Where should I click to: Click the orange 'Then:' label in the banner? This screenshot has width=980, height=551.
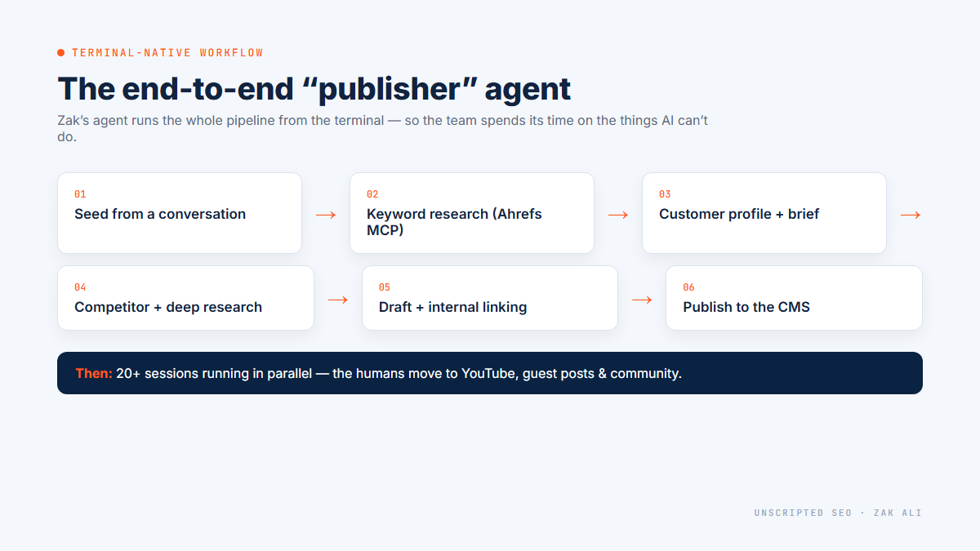point(94,373)
